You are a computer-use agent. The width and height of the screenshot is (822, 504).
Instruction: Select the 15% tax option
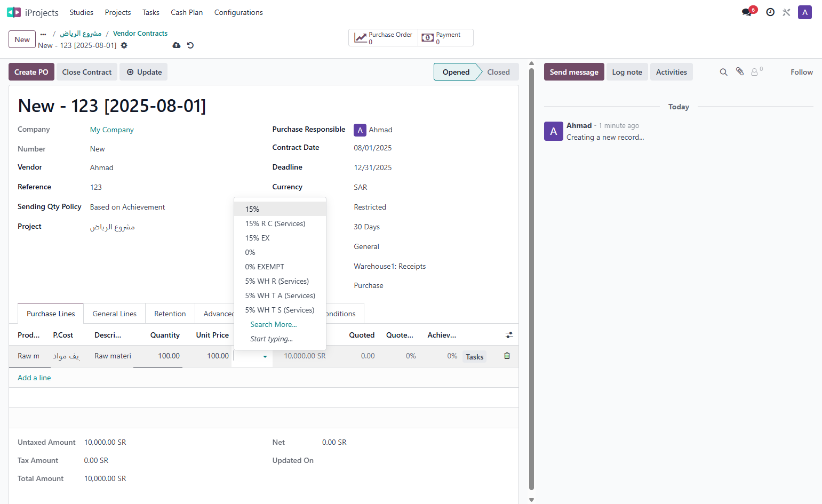point(280,209)
